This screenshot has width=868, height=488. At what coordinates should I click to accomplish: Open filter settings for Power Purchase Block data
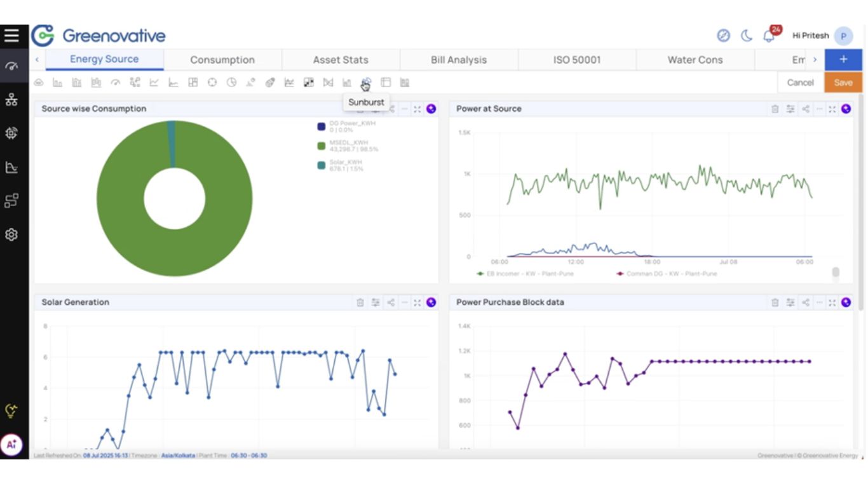point(790,303)
